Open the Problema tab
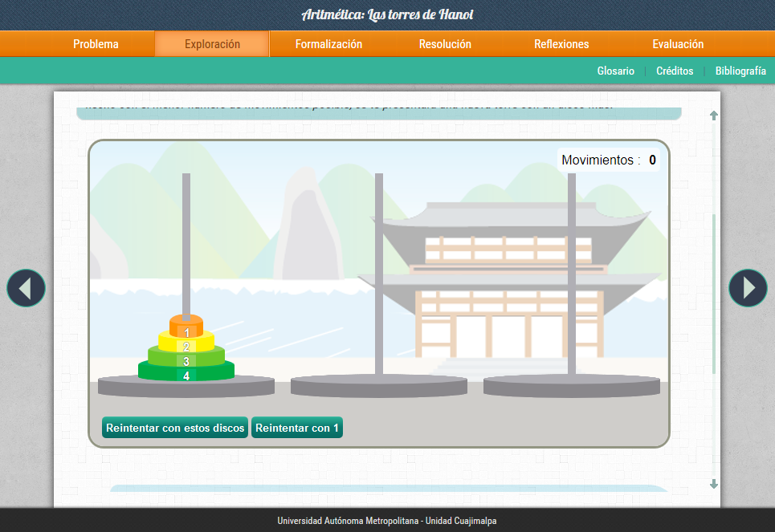The width and height of the screenshot is (775, 532). (96, 44)
